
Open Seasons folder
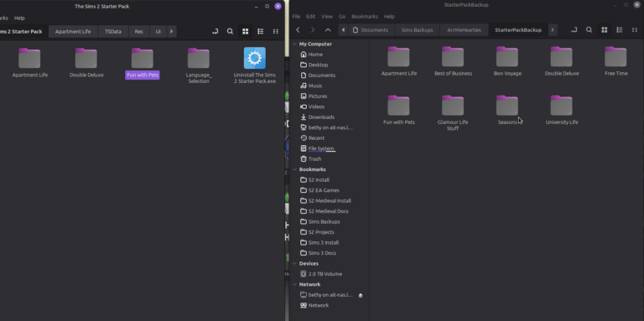[507, 106]
